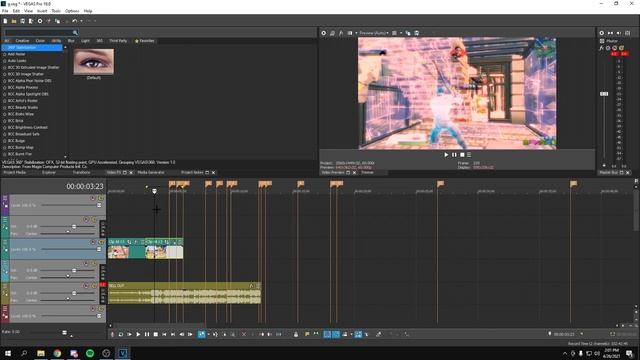Select BCC Beauty Studio effect
The width and height of the screenshot is (640, 360).
(23, 107)
